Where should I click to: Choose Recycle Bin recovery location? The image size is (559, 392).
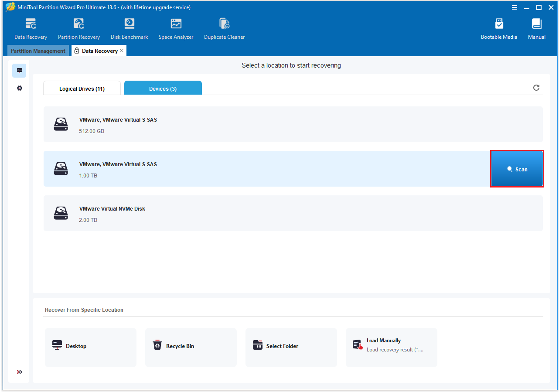191,346
